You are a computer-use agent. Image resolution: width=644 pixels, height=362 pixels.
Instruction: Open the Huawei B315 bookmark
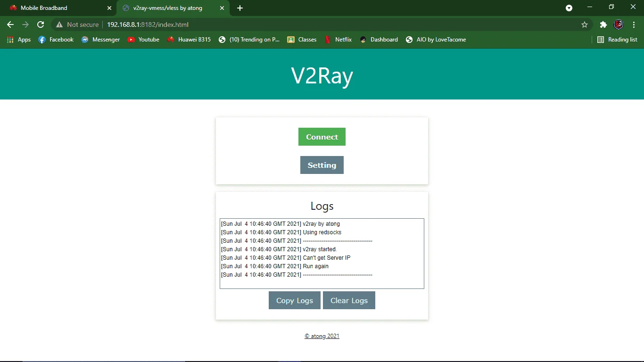189,40
